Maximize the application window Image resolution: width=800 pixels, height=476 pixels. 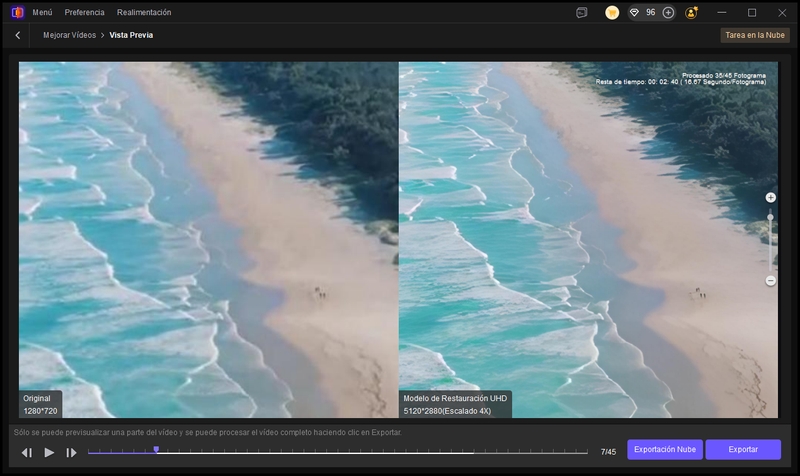[x=752, y=13]
